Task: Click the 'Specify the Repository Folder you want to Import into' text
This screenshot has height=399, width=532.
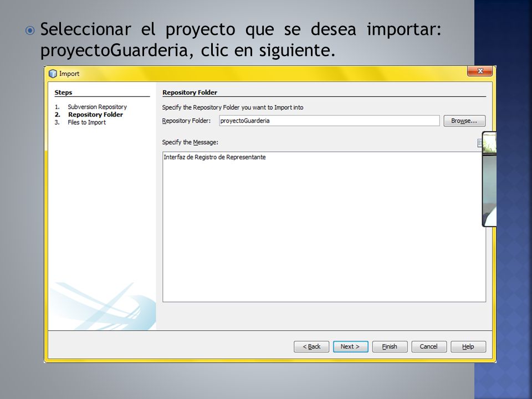Action: (233, 108)
